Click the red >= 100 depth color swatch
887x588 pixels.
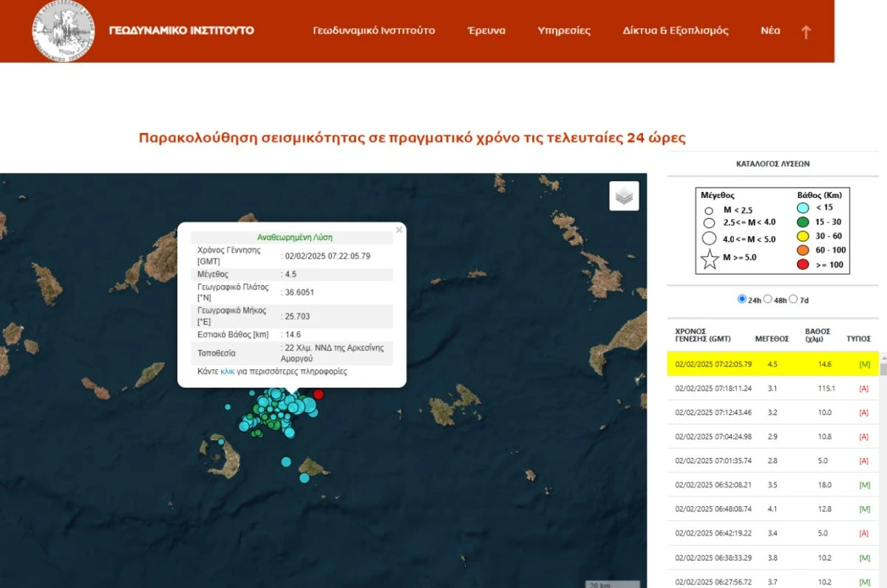(x=803, y=264)
